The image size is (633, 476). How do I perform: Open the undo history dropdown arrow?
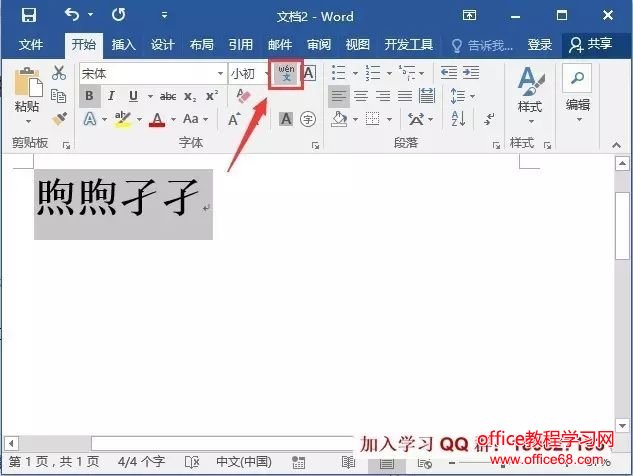(x=90, y=15)
